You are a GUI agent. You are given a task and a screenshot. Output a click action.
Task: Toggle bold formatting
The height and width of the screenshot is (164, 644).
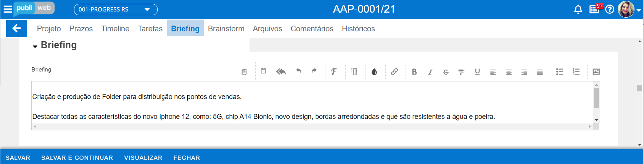point(414,71)
